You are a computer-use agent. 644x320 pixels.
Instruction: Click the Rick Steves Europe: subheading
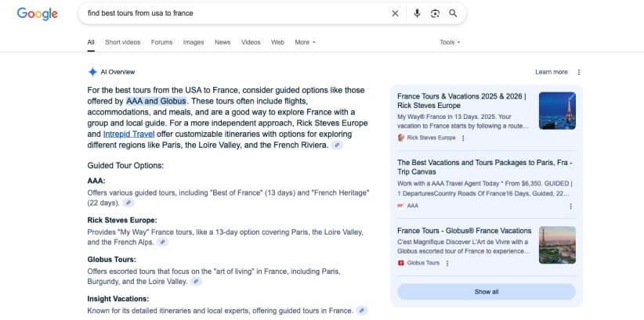pyautogui.click(x=122, y=221)
